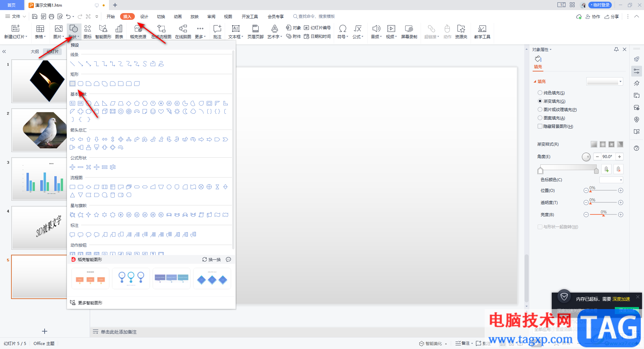Open slide 3 chart thumbnail

pyautogui.click(x=40, y=179)
